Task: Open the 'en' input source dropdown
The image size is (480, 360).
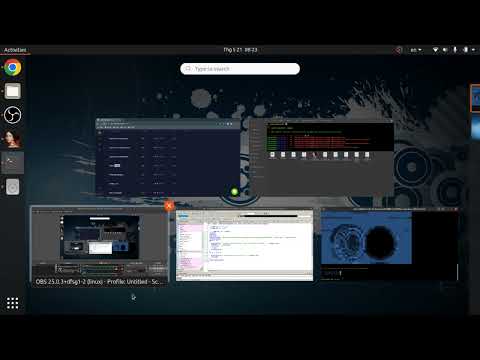Action: 416,50
